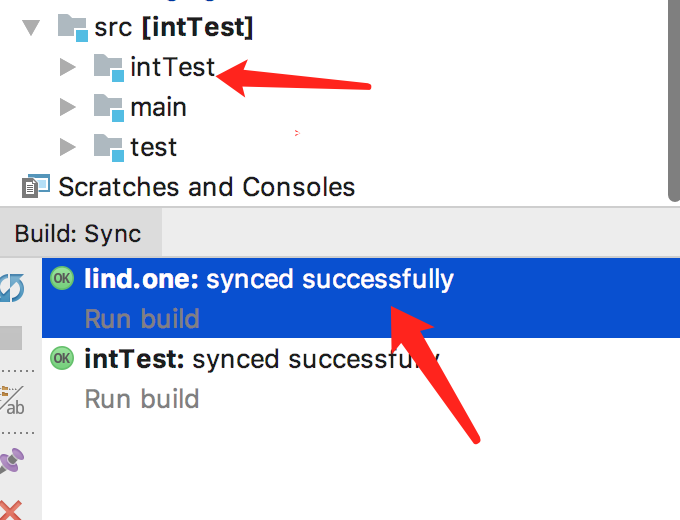680x520 pixels.
Task: Collapse the src [intTest] tree node
Action: click(x=32, y=27)
